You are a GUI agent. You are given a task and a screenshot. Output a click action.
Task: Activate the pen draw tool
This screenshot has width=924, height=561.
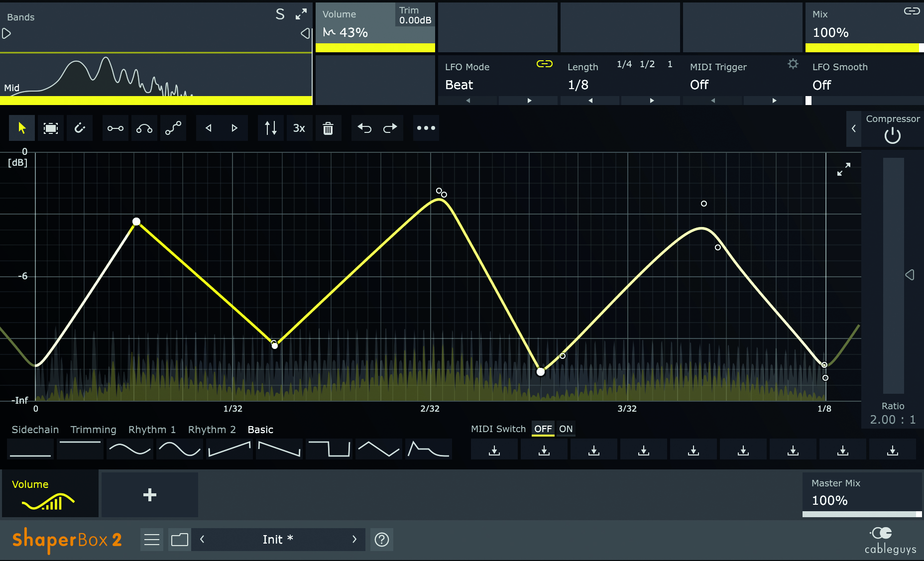pos(80,128)
